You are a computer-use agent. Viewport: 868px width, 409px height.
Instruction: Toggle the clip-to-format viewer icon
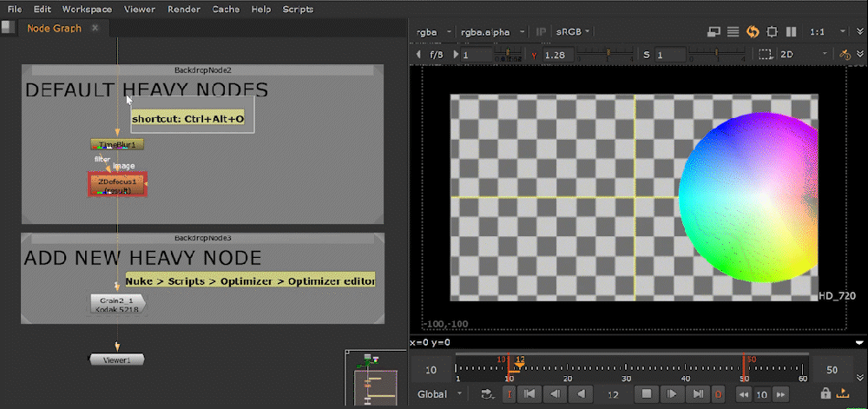pyautogui.click(x=772, y=32)
